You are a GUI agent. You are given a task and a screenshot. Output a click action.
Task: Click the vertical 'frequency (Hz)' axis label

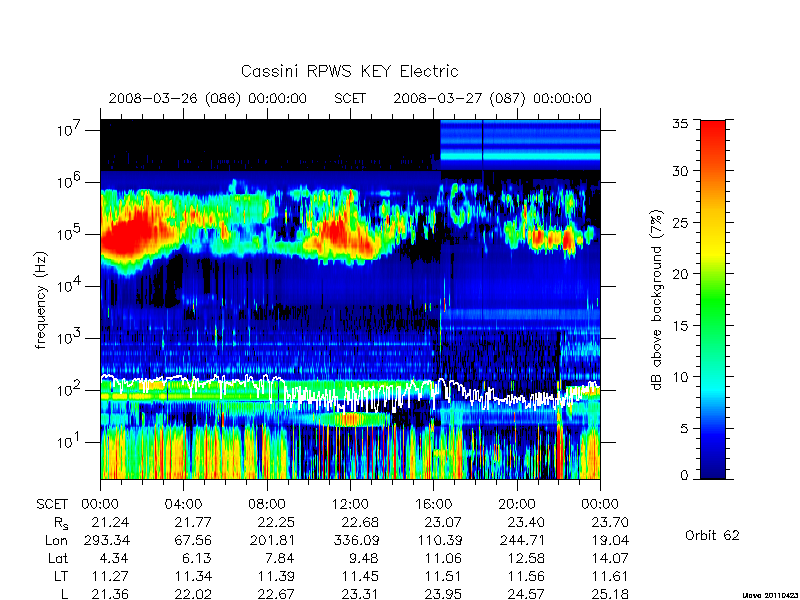click(x=41, y=300)
